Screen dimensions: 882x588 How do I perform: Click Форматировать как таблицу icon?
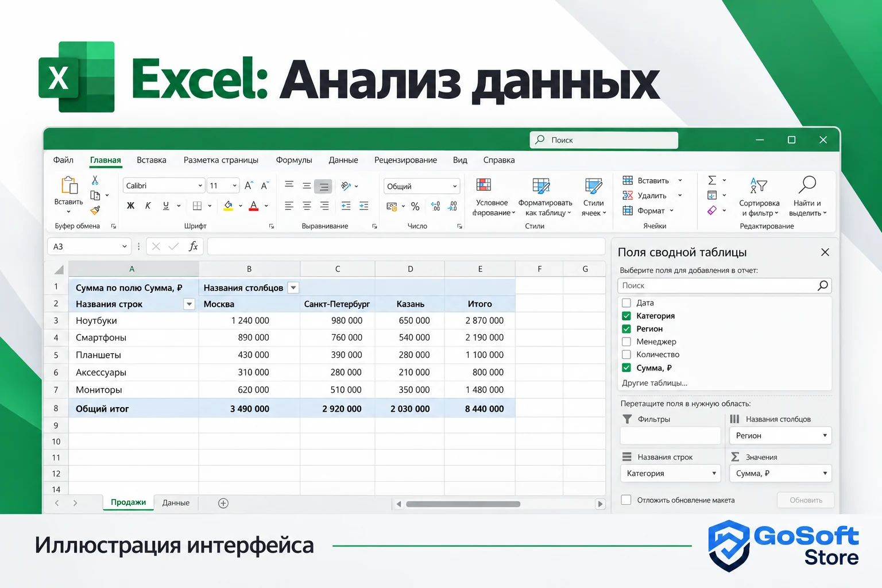click(x=541, y=185)
